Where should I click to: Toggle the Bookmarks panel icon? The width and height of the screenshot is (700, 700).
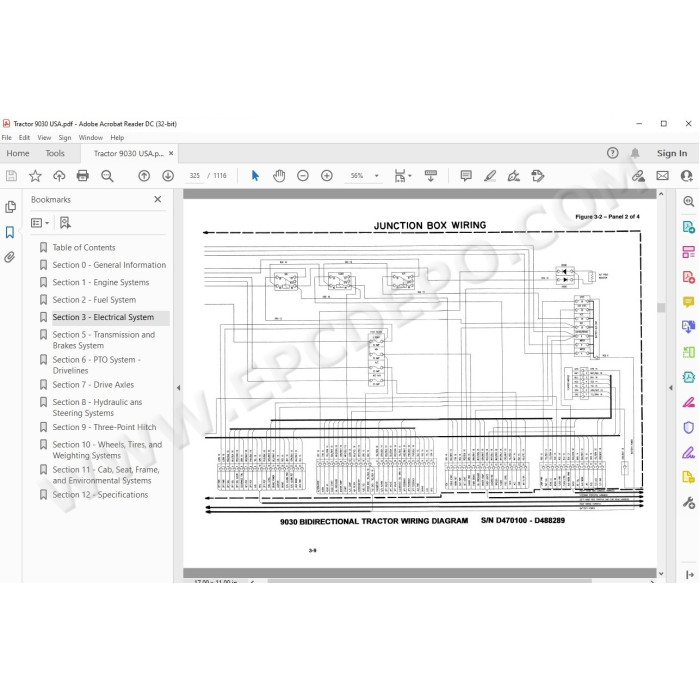[x=10, y=232]
